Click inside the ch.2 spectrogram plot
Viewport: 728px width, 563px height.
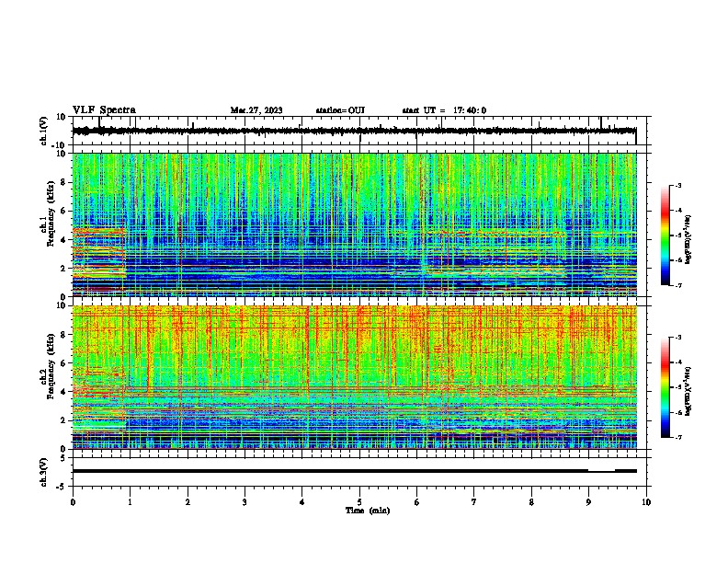point(354,377)
